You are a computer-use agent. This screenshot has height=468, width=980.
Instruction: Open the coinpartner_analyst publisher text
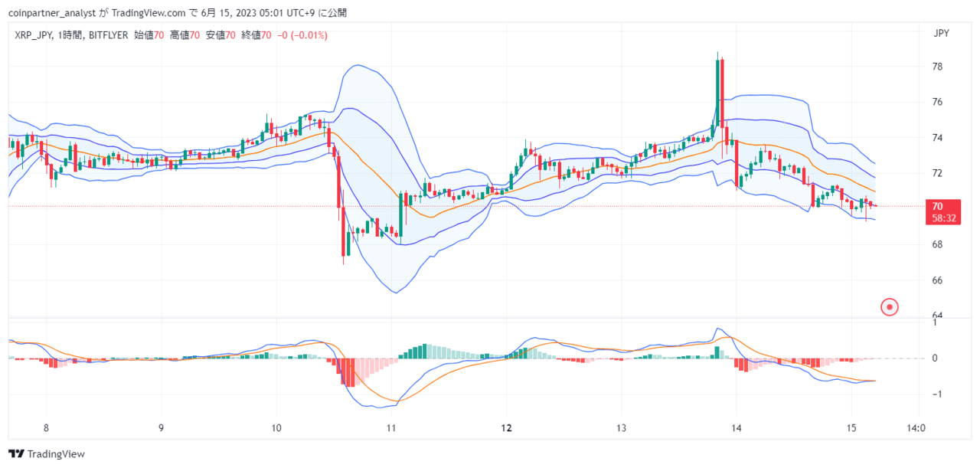[51, 13]
